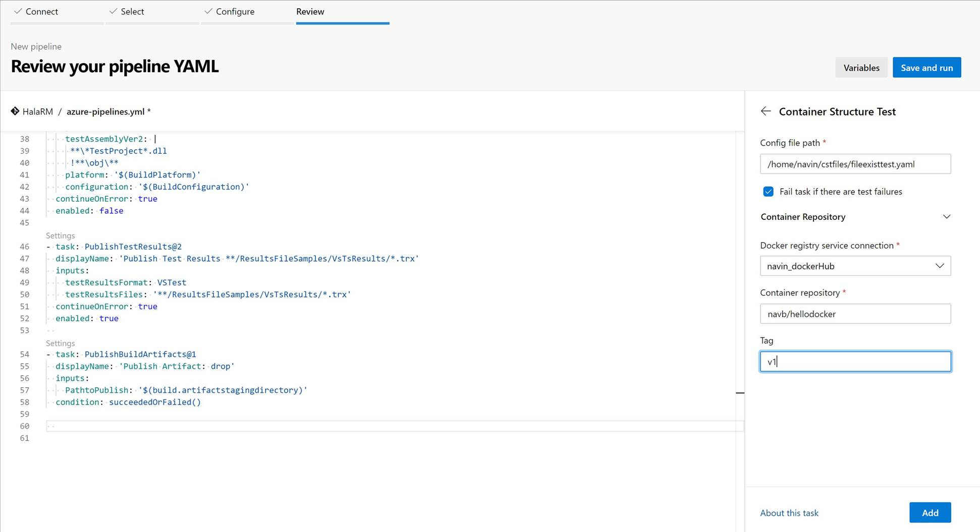Collapse the Container Repository section
980x532 pixels.
point(947,216)
